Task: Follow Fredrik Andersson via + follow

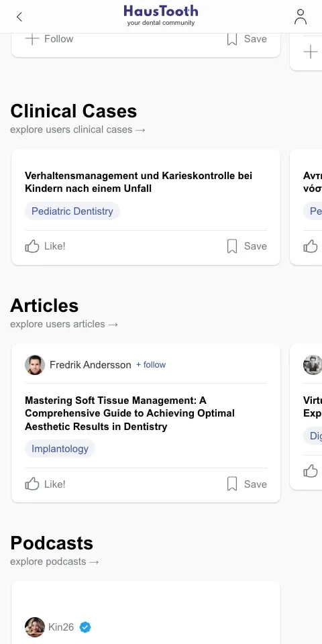Action: pyautogui.click(x=151, y=365)
